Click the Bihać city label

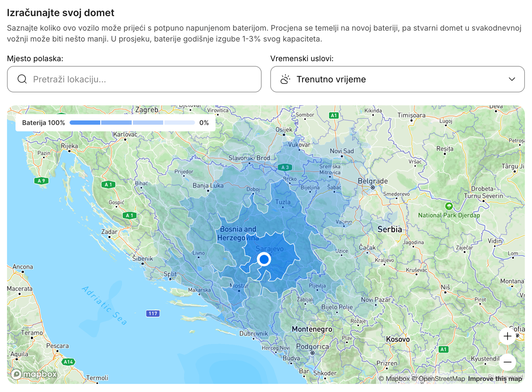point(141,183)
